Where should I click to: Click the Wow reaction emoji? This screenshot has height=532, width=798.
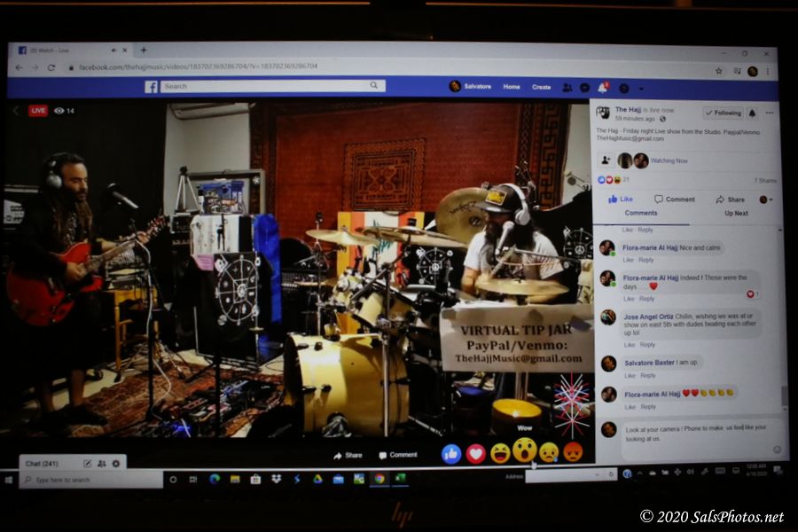click(524, 451)
